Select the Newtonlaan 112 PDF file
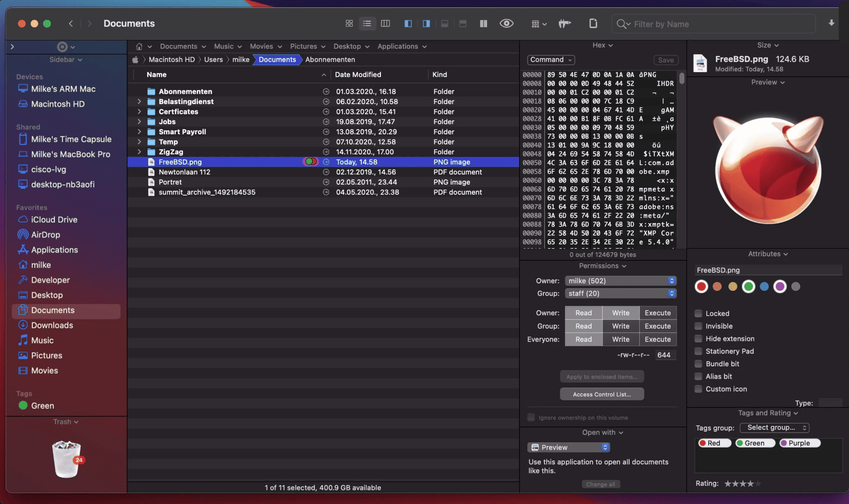849x504 pixels. [323, 172]
